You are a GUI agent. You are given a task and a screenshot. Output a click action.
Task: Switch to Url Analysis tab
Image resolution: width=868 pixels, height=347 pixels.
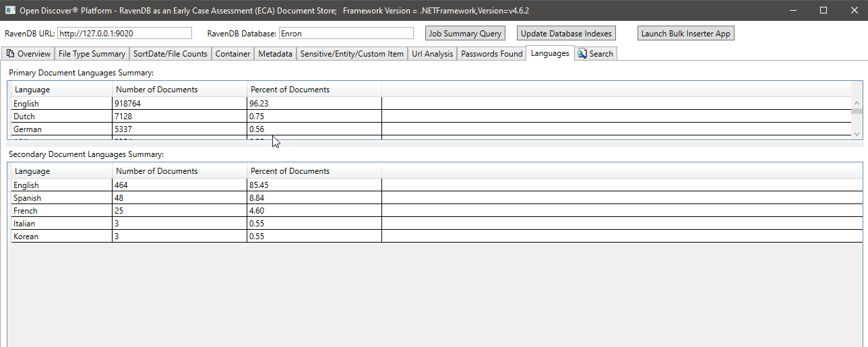click(432, 54)
